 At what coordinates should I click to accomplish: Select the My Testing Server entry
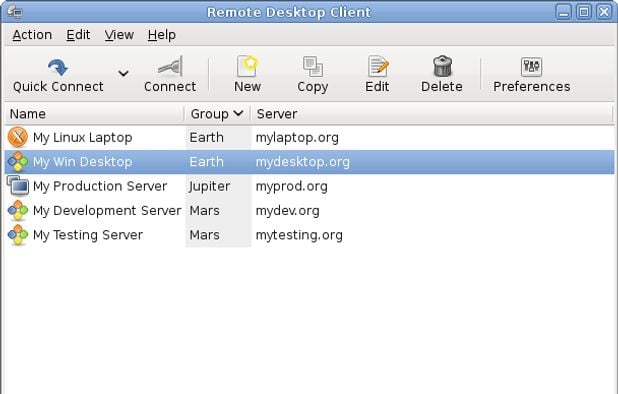point(309,235)
